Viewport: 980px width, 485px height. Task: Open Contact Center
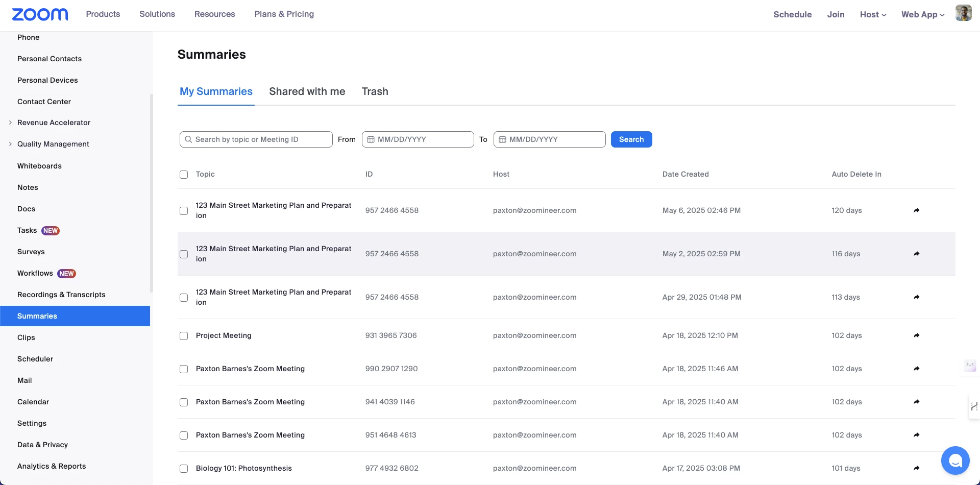coord(44,102)
